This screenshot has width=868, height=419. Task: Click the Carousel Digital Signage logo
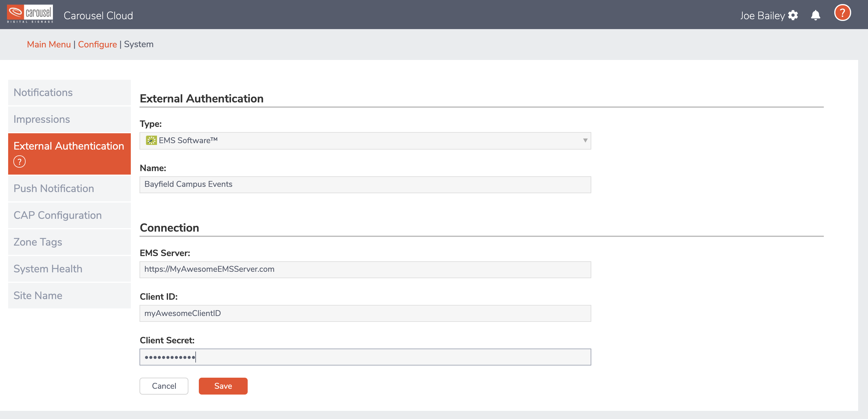[30, 14]
